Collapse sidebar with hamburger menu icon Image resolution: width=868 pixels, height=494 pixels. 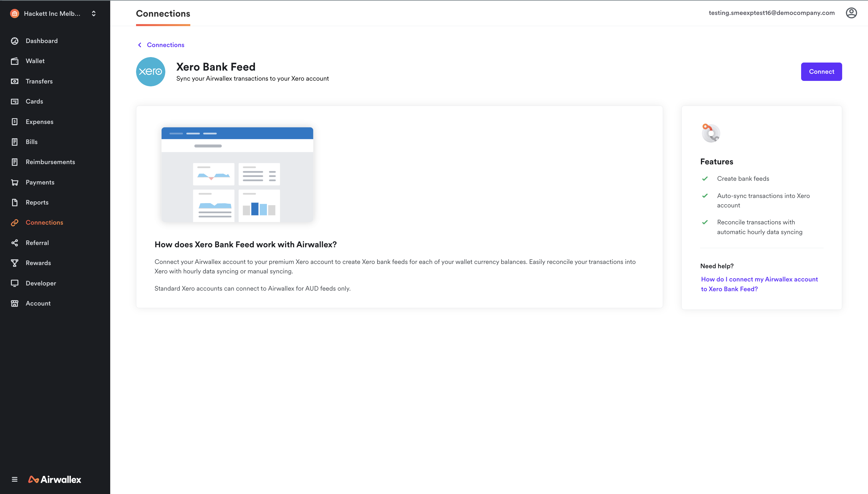coord(15,479)
